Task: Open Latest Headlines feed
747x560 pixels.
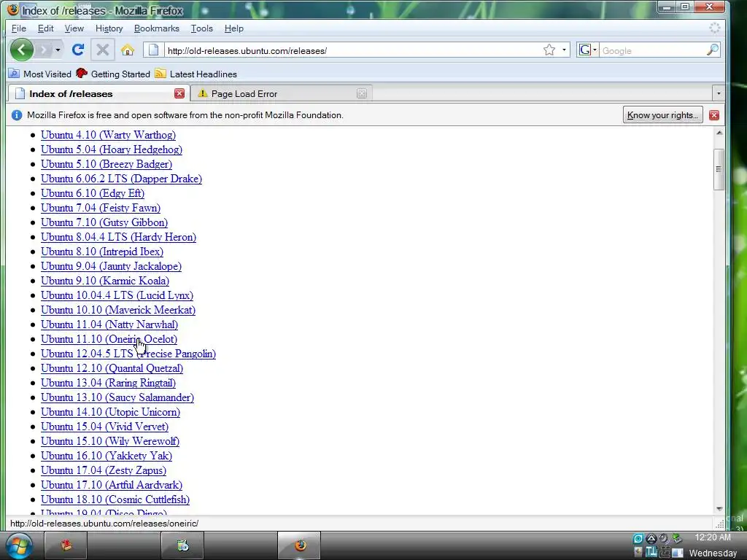Action: pos(196,74)
